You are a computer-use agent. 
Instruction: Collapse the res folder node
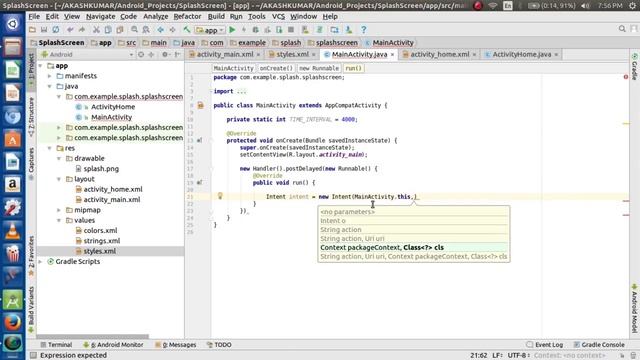pyautogui.click(x=50, y=148)
